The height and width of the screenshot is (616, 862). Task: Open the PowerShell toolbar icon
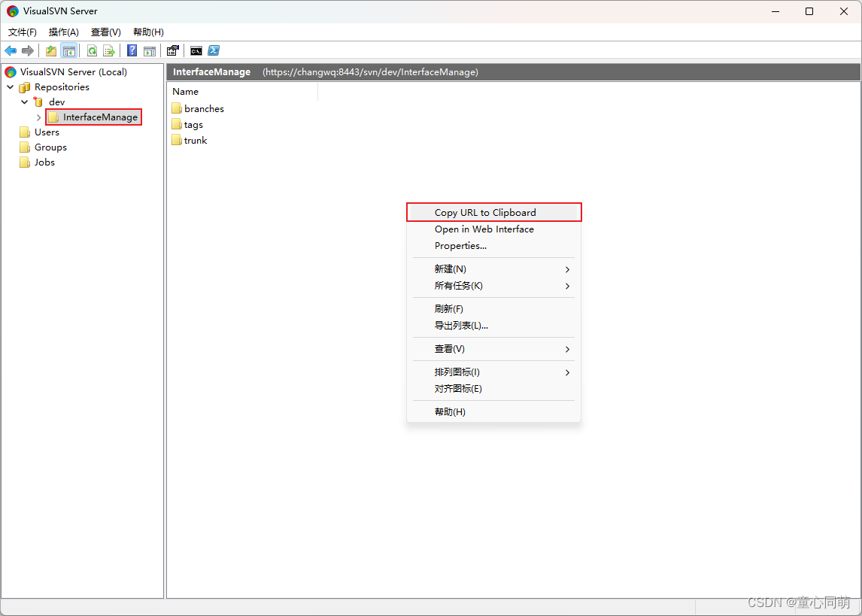click(x=214, y=50)
